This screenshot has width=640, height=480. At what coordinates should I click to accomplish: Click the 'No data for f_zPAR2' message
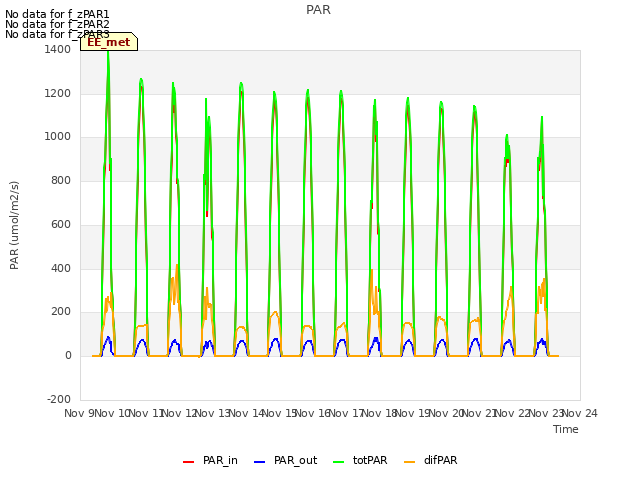(57, 24)
